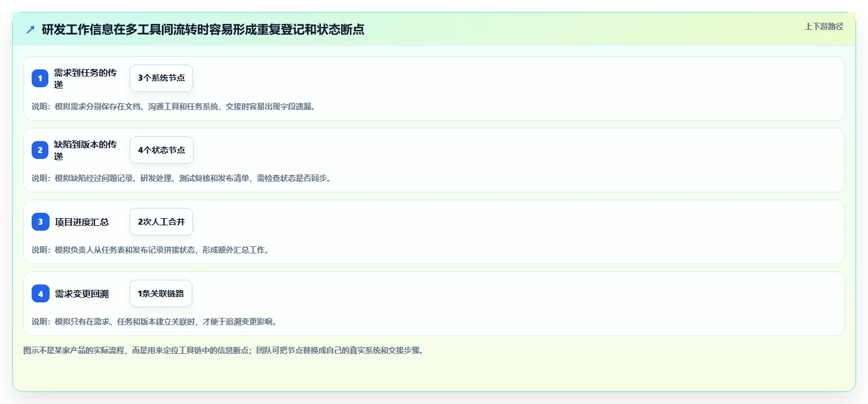Click the title starting 研发工作信息在多工具间流转

point(203,29)
